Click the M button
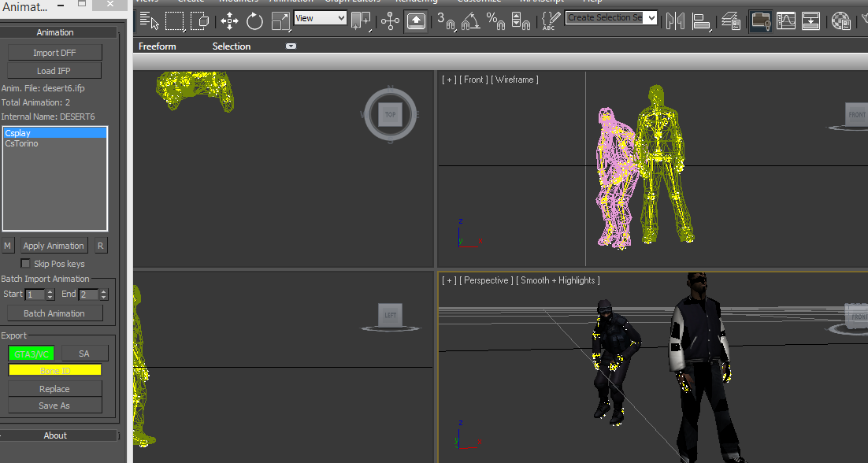Image resolution: width=868 pixels, height=463 pixels. point(7,246)
